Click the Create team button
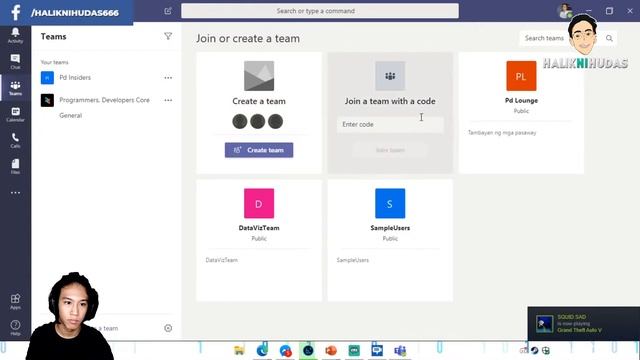The width and height of the screenshot is (640, 360). point(259,150)
